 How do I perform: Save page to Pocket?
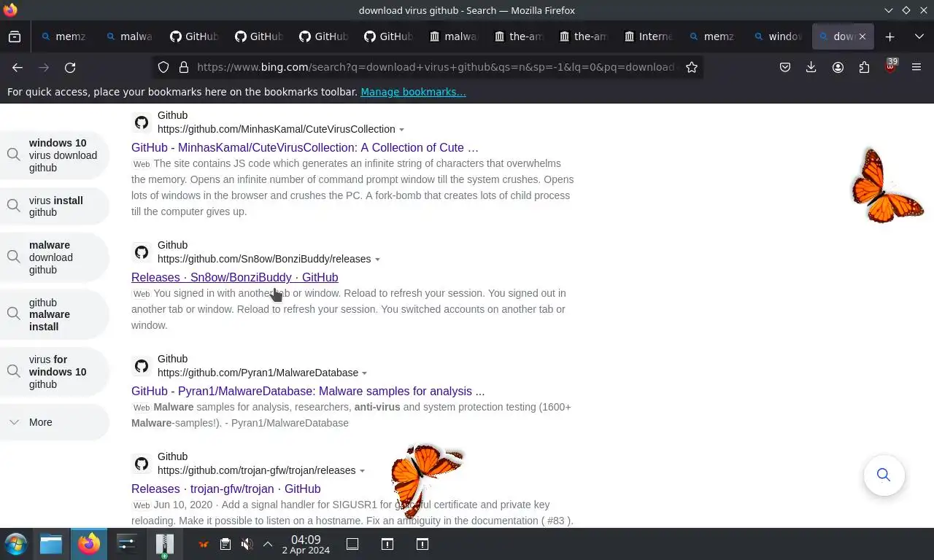tap(785, 67)
